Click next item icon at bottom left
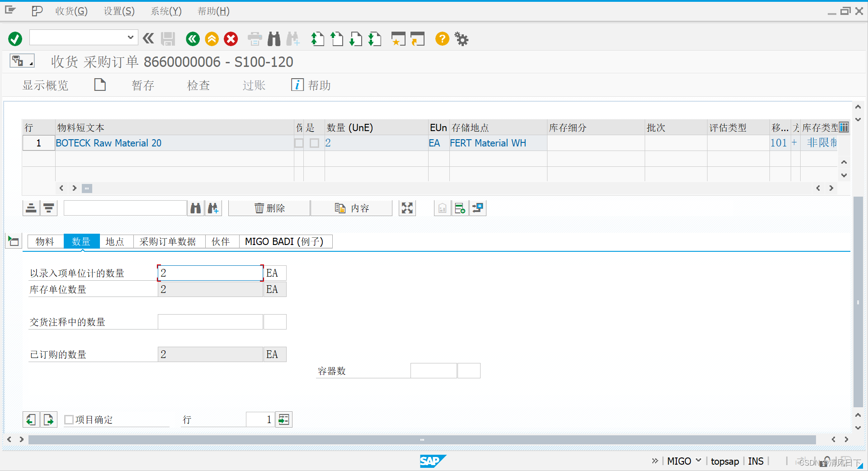868x471 pixels. [x=49, y=419]
